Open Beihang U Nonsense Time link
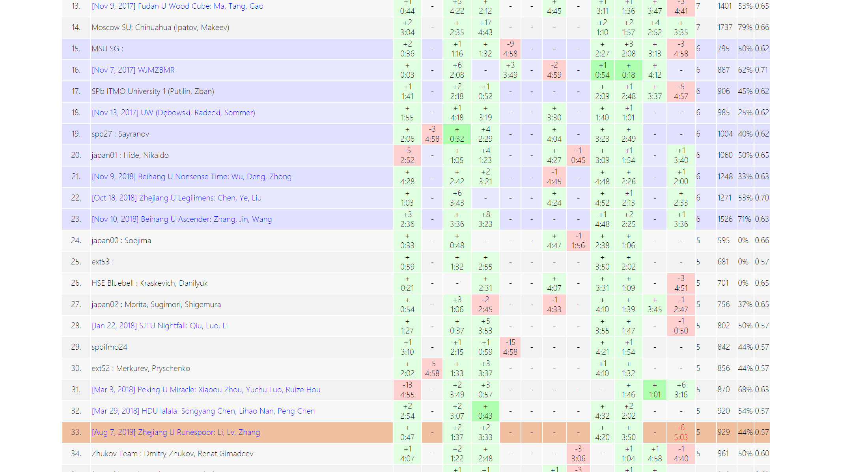 [191, 177]
